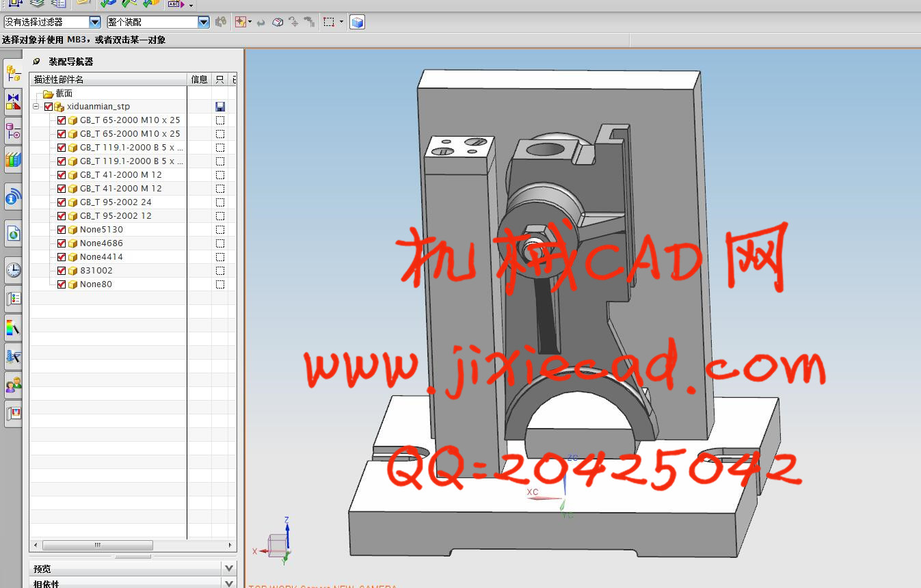Open the History clock sidebar tab
Screen dimensions: 921x588
tap(13, 270)
